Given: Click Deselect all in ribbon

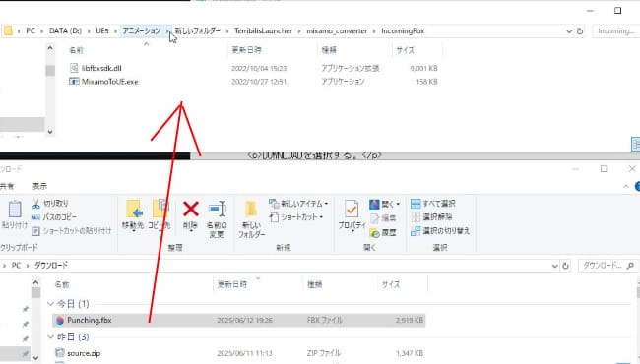Looking at the screenshot, I should coord(432,216).
